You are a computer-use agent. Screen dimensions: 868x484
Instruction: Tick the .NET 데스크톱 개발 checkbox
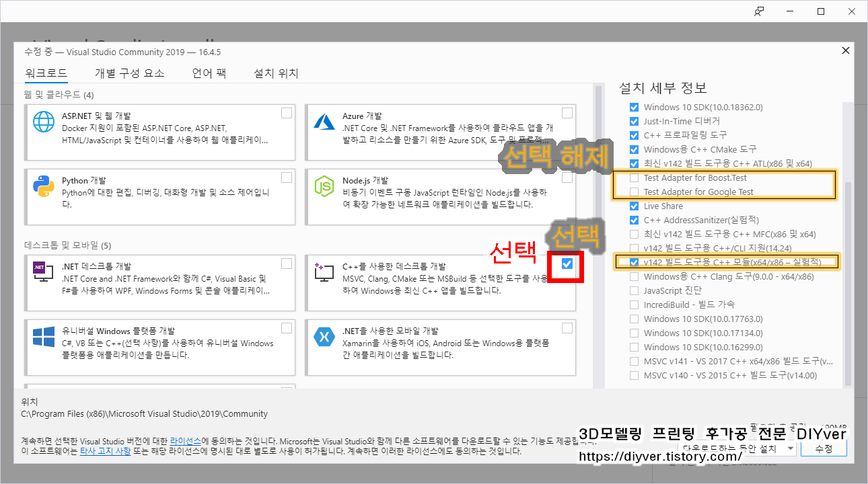[x=287, y=263]
